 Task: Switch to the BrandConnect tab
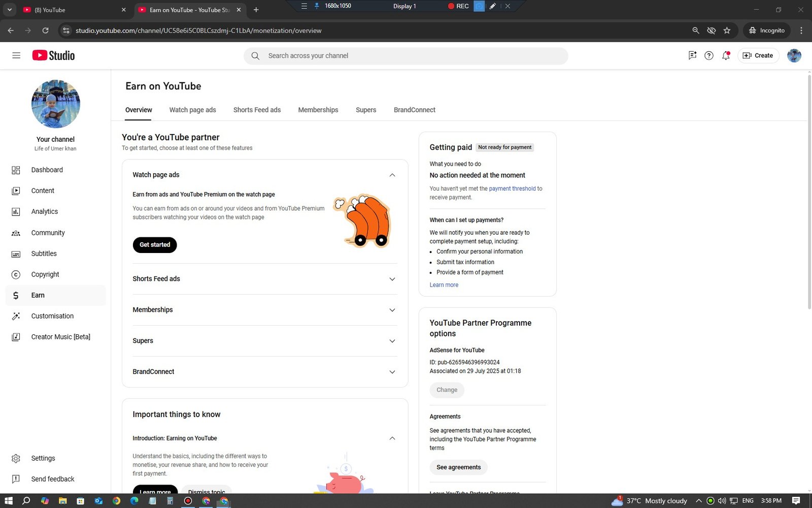415,110
